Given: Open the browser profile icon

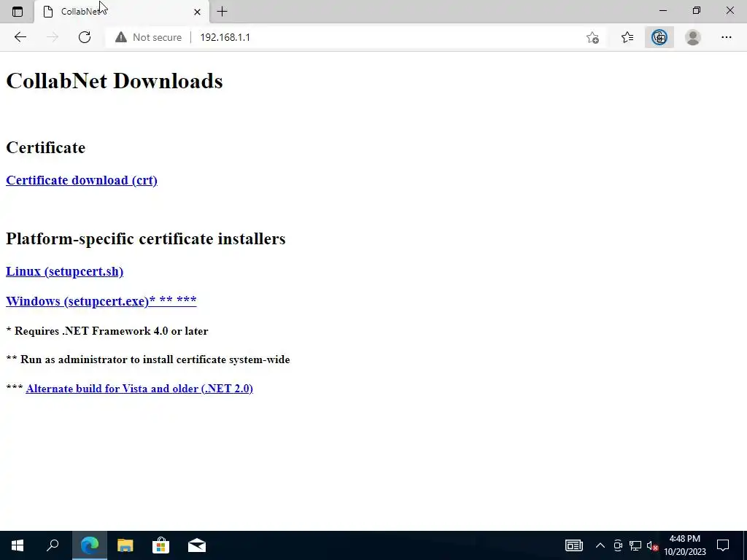Looking at the screenshot, I should (693, 37).
